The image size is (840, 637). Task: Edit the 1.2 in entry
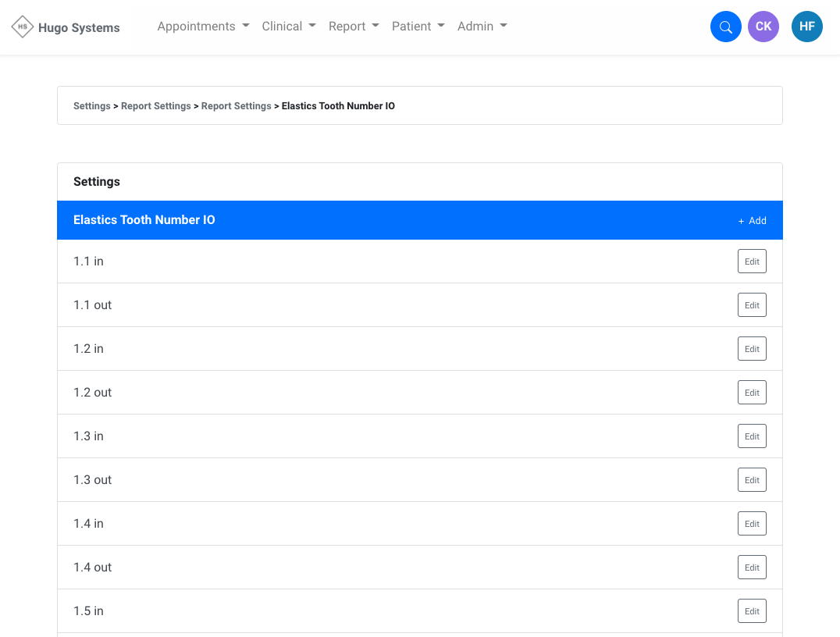751,349
